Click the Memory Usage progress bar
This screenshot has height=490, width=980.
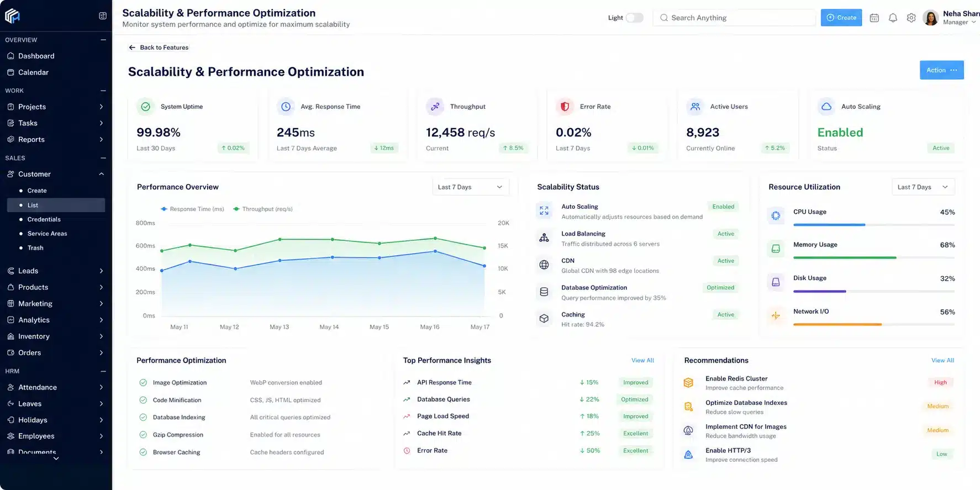(x=874, y=258)
